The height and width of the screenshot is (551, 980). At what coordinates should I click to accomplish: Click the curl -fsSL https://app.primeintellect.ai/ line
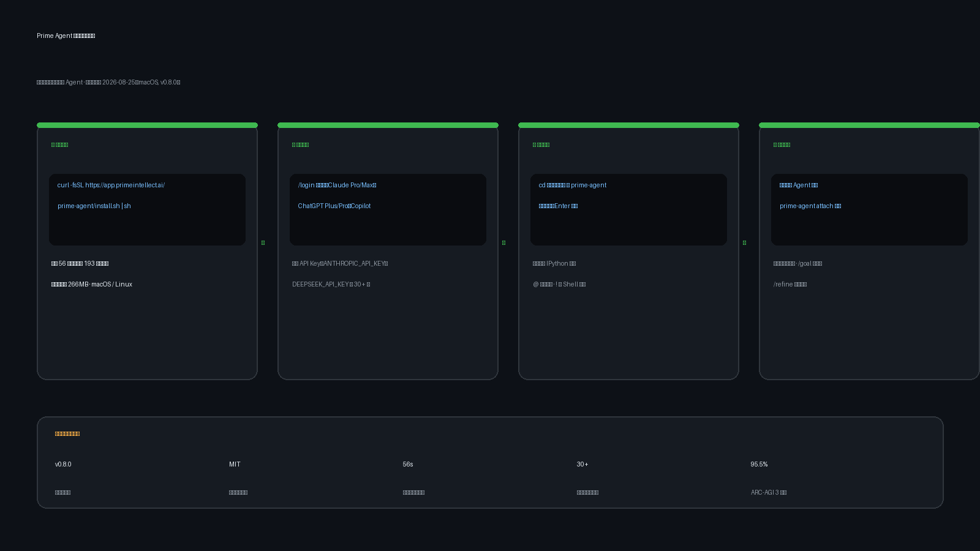click(111, 185)
